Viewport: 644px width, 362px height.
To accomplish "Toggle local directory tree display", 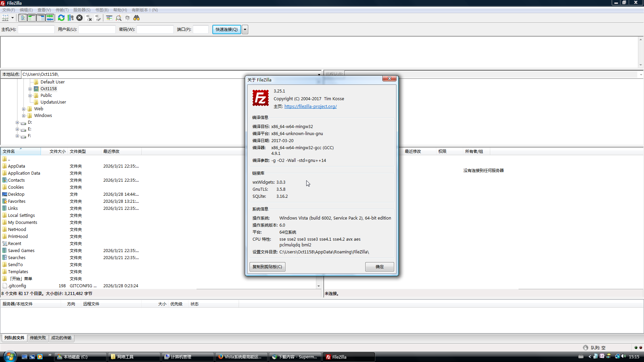I will click(32, 18).
